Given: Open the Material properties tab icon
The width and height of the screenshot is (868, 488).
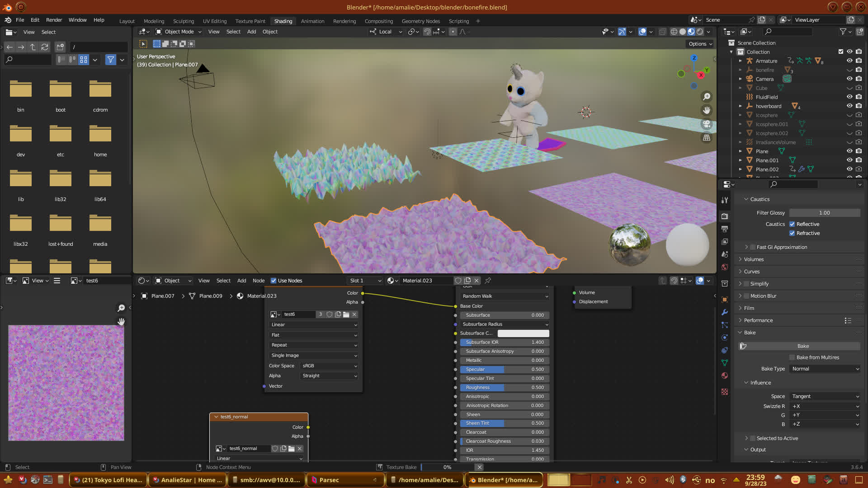Looking at the screenshot, I should pos(725,375).
